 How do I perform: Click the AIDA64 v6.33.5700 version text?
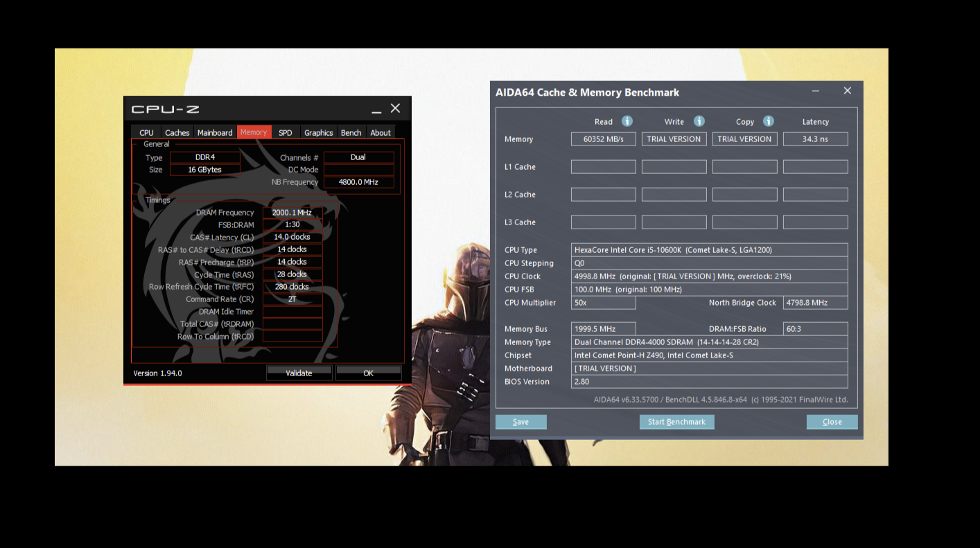[721, 400]
